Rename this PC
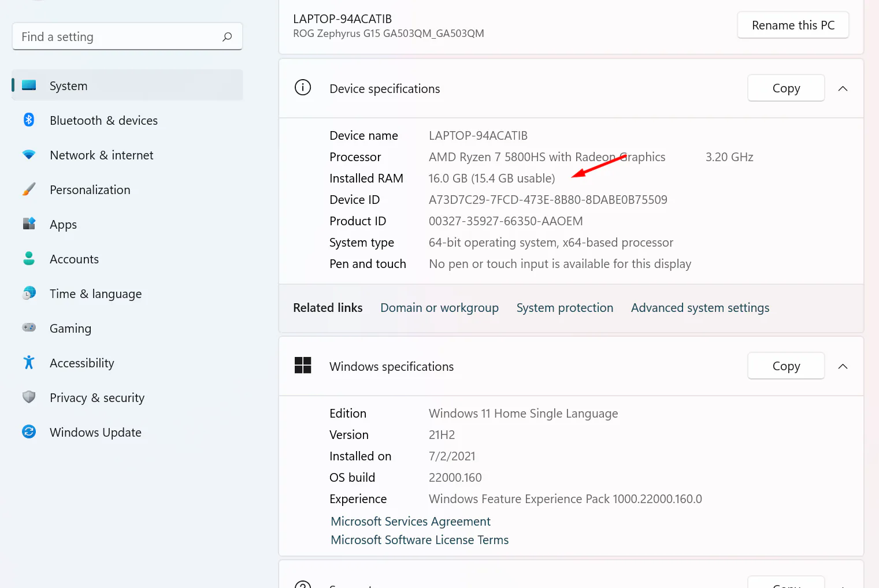 pos(793,25)
